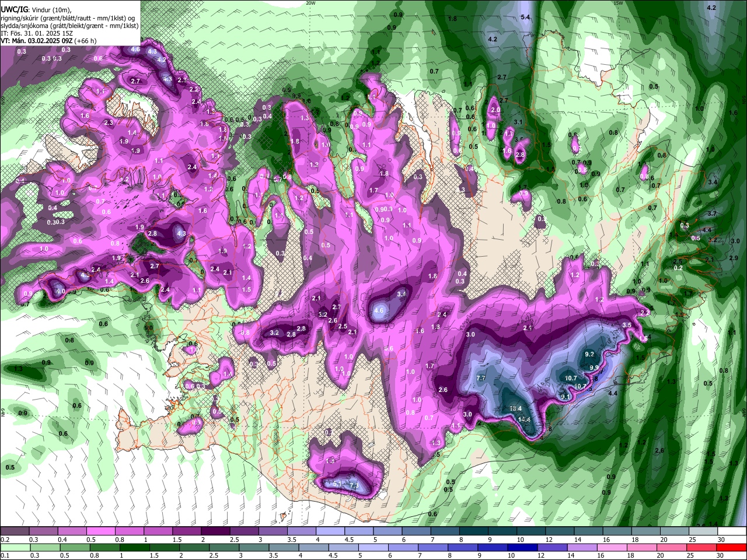This screenshot has height=560, width=747.
Task: Click the 7.7 precipitation value on the map
Action: (x=481, y=378)
